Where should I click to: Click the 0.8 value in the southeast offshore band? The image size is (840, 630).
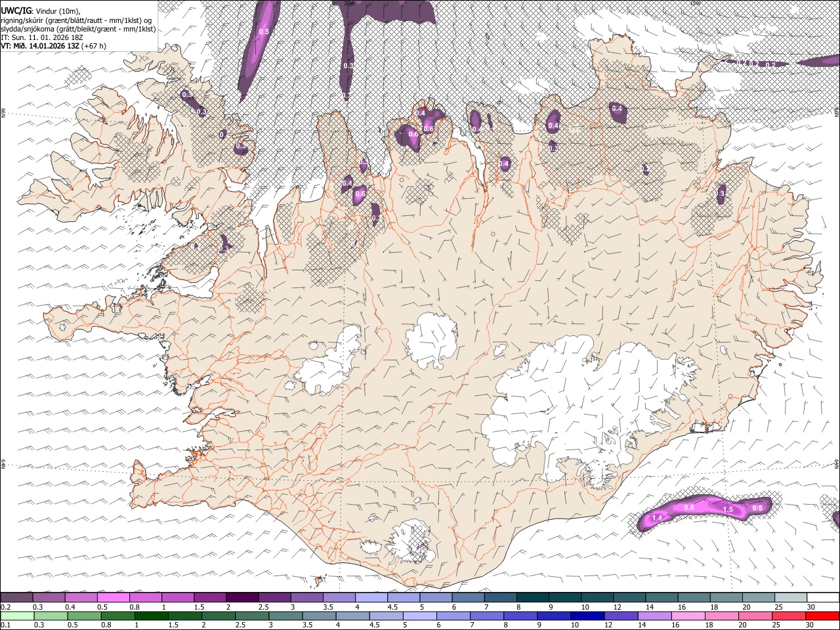pyautogui.click(x=689, y=507)
